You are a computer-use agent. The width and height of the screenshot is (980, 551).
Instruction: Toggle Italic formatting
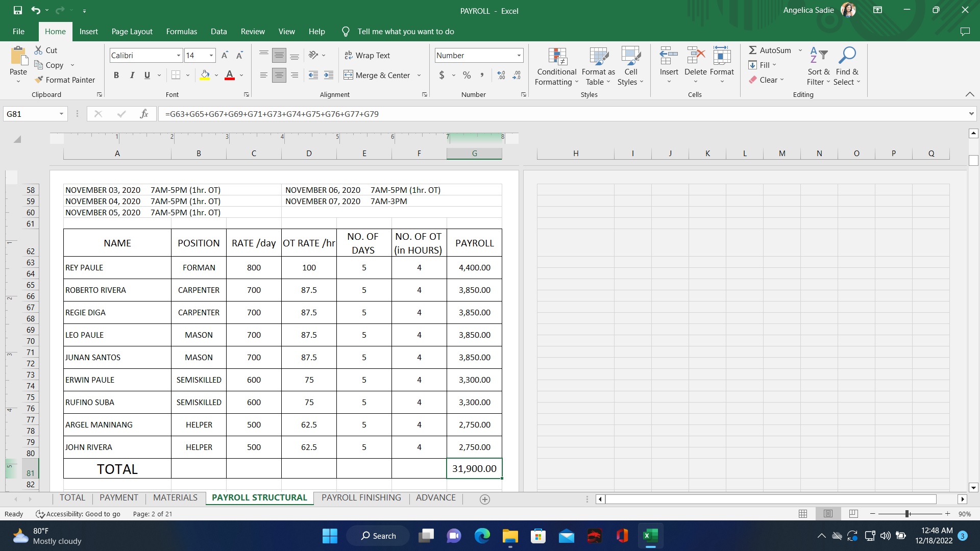click(x=132, y=75)
